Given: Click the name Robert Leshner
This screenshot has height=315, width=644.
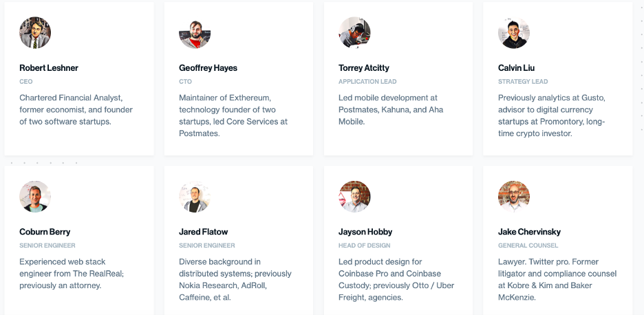Looking at the screenshot, I should tap(48, 68).
